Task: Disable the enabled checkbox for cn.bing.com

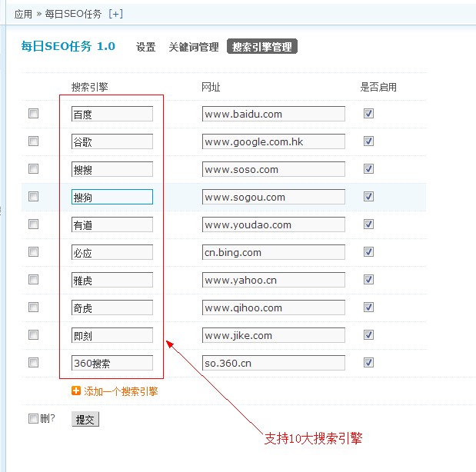Action: (x=368, y=251)
